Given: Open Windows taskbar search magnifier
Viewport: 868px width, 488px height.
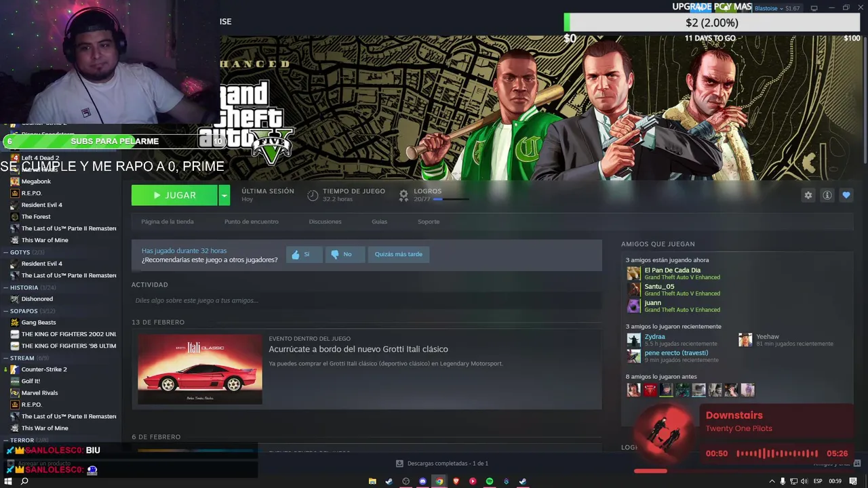Looking at the screenshot, I should point(24,481).
